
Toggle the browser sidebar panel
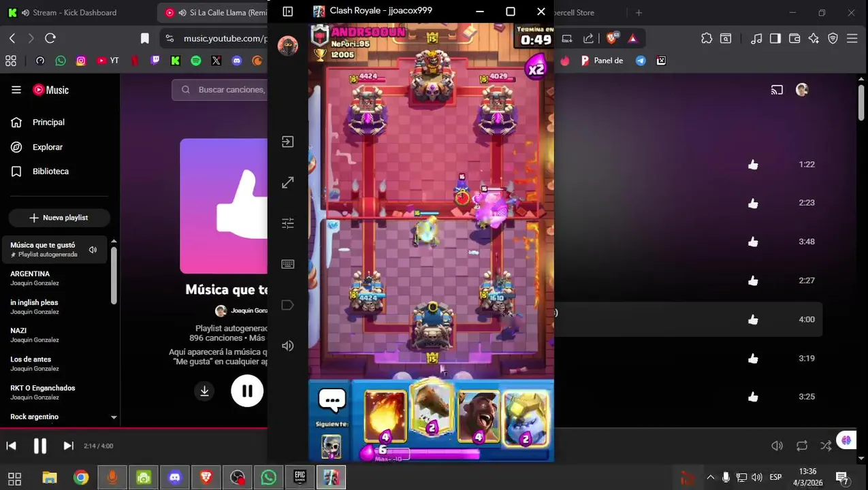pyautogui.click(x=775, y=39)
